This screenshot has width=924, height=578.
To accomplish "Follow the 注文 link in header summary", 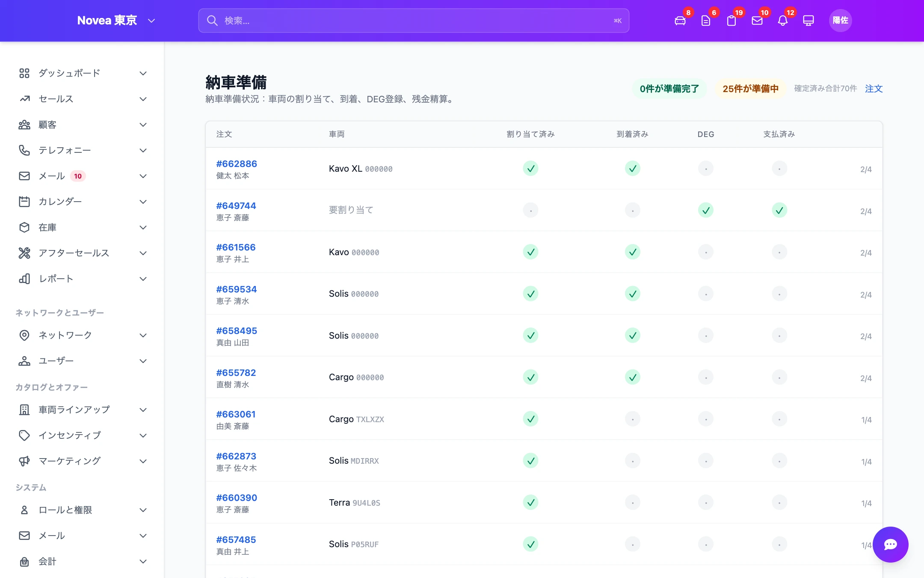I will [x=874, y=89].
